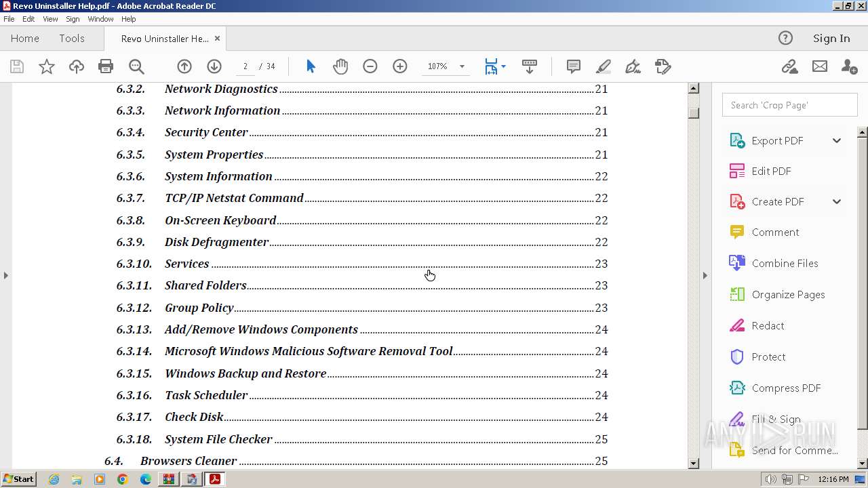Open the Export PDF tool

777,140
